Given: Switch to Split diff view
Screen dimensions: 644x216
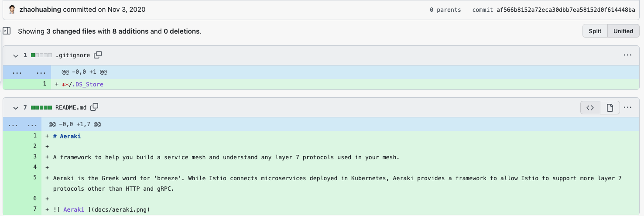Looking at the screenshot, I should click(595, 31).
